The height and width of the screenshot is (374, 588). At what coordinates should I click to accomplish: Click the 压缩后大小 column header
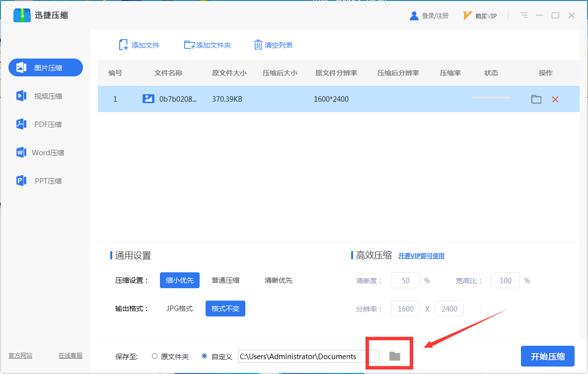coord(280,73)
